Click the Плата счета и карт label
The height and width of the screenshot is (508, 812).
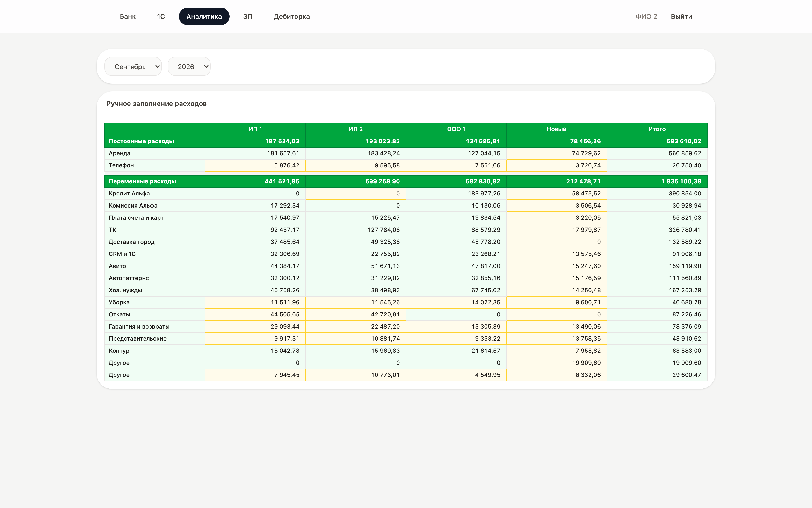pyautogui.click(x=136, y=218)
